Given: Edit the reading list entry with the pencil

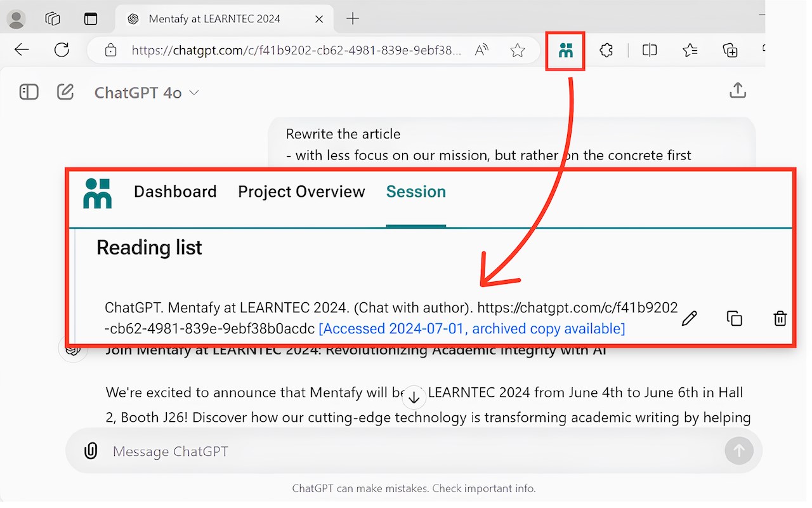Looking at the screenshot, I should click(689, 318).
